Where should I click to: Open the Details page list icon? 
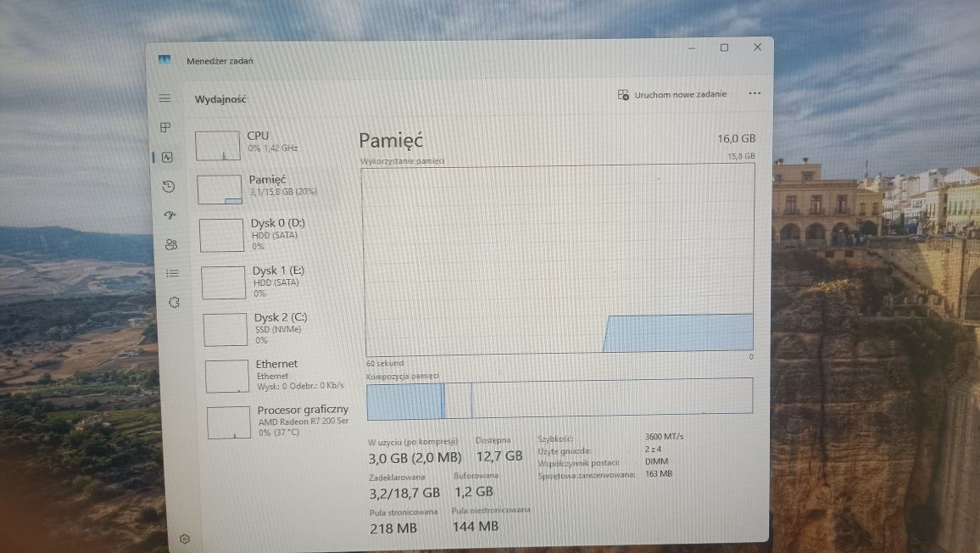[x=172, y=273]
